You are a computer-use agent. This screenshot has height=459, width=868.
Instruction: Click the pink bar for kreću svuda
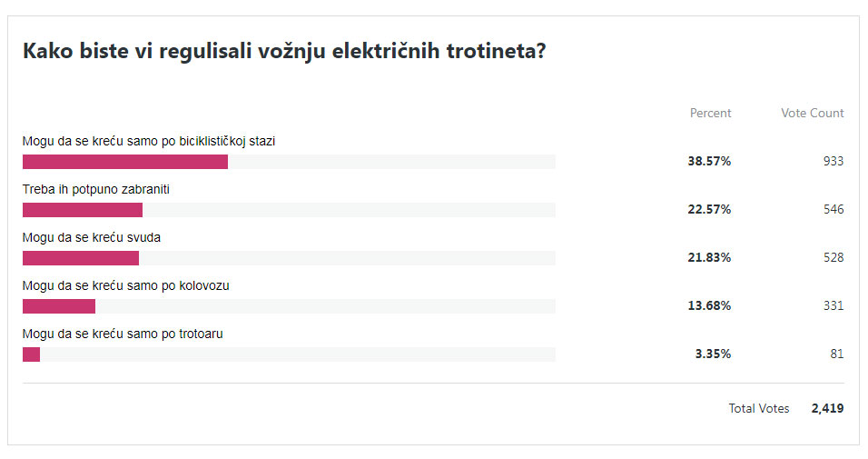[81, 258]
